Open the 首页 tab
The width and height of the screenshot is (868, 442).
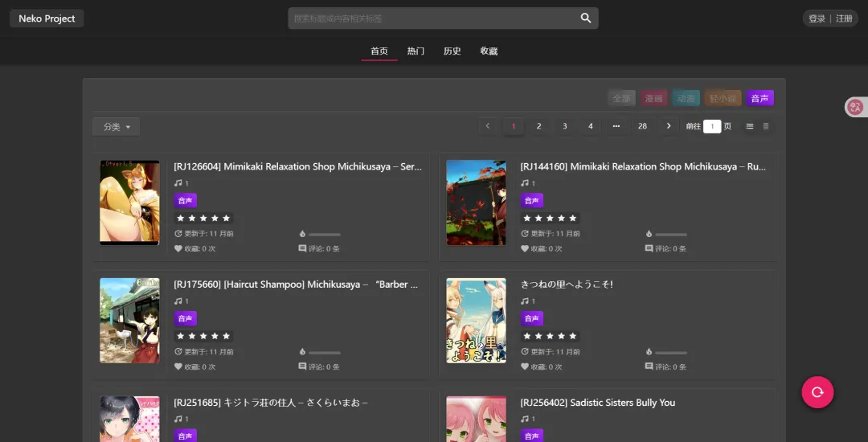coord(379,51)
